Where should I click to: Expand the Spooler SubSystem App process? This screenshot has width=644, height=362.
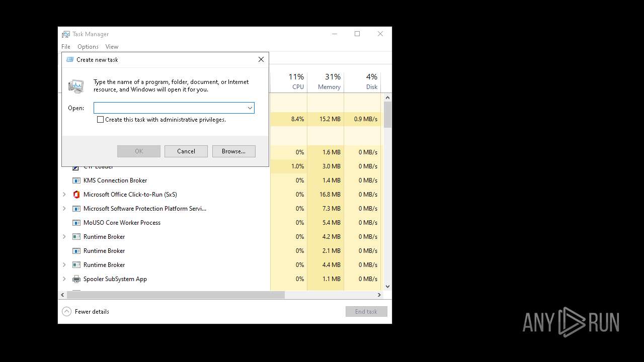point(64,279)
